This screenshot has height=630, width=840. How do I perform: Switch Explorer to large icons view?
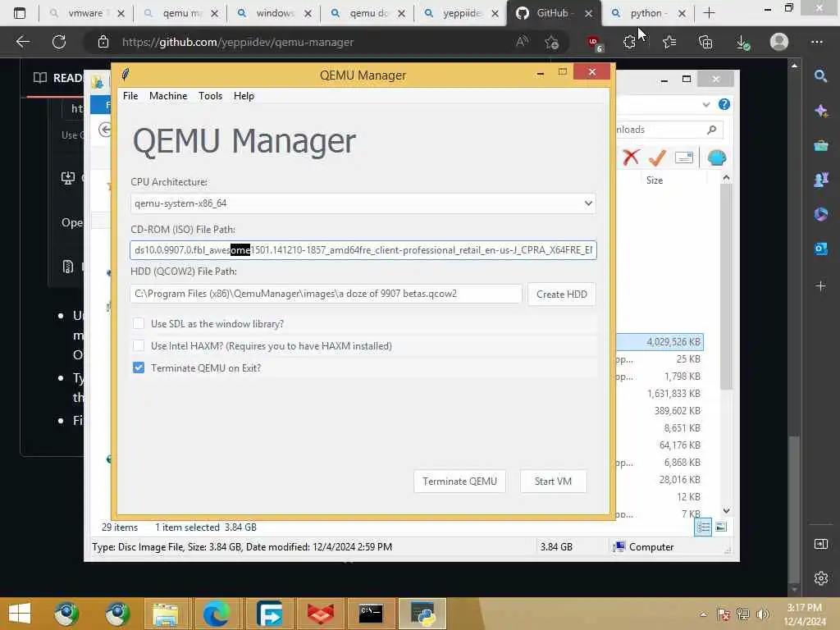click(x=721, y=527)
